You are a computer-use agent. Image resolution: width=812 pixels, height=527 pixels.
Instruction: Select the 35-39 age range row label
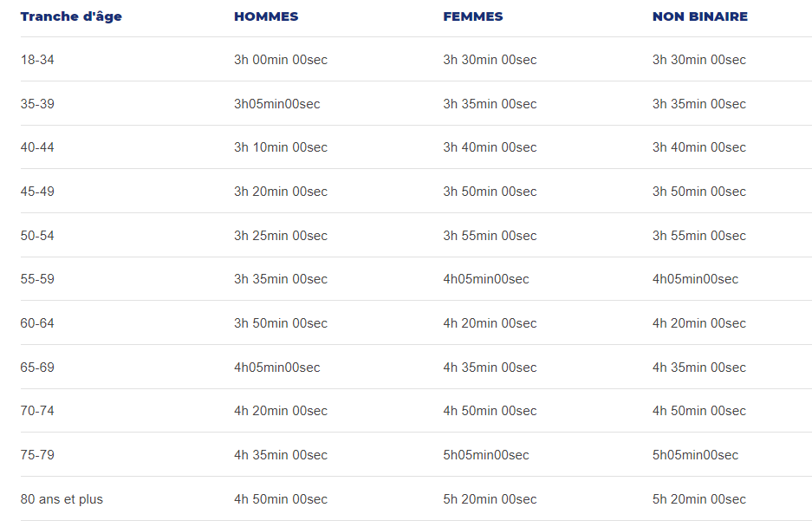(x=37, y=104)
